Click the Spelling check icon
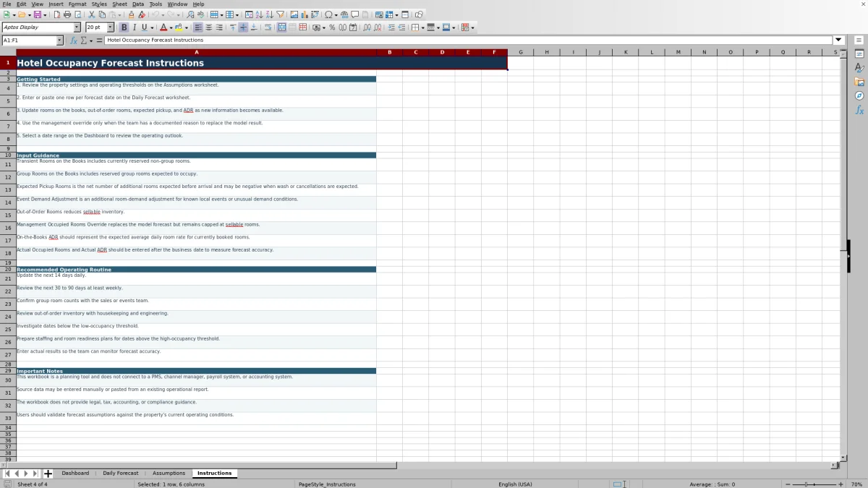The height and width of the screenshot is (488, 868). pyautogui.click(x=200, y=14)
